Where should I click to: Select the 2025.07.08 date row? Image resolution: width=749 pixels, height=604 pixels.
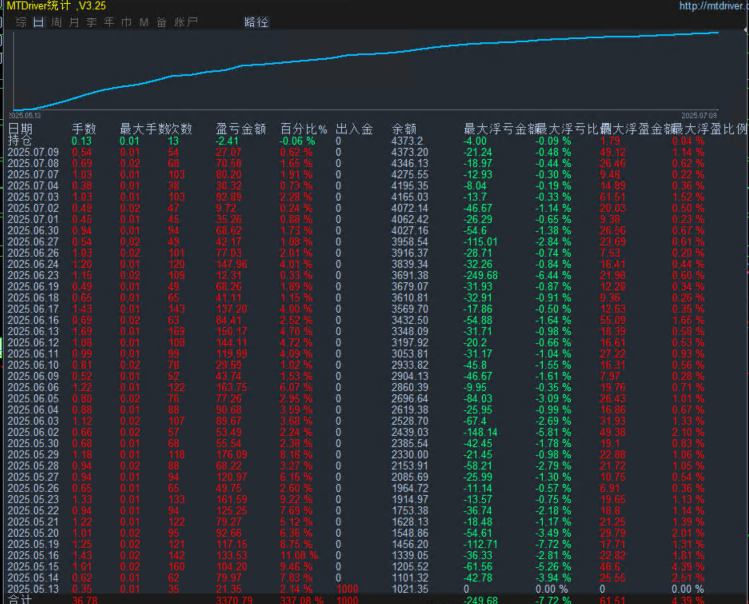click(x=33, y=163)
